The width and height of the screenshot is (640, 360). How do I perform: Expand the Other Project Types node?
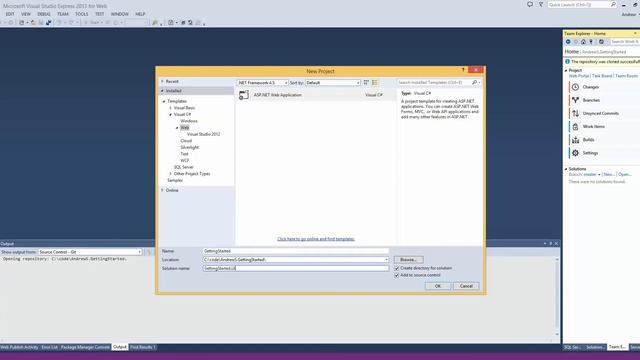tap(171, 174)
